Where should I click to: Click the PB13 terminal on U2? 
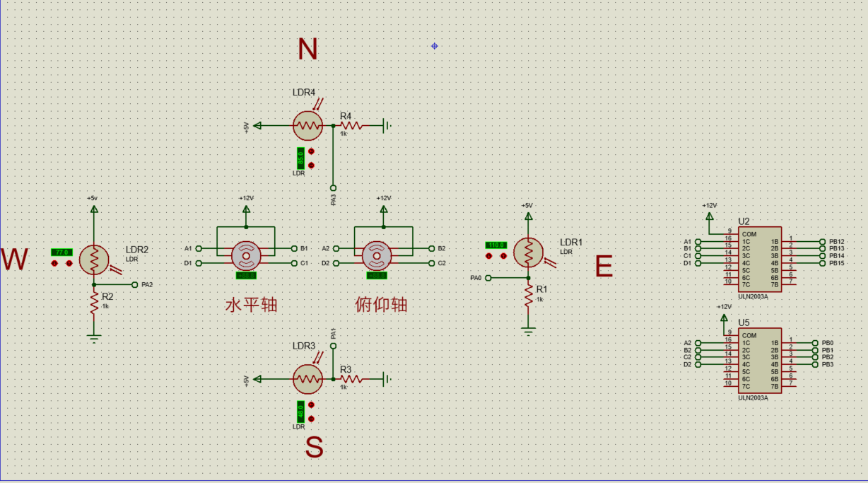tap(822, 249)
